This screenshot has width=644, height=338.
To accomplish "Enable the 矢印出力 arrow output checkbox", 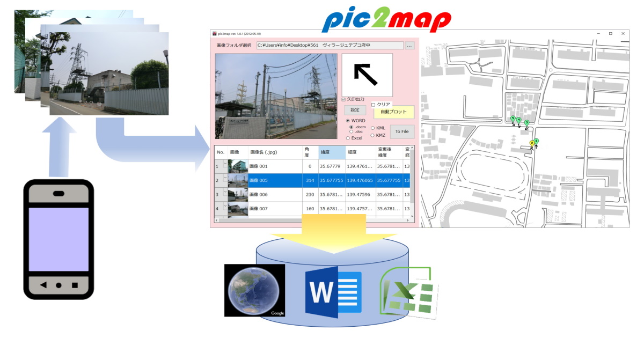I will 343,99.
